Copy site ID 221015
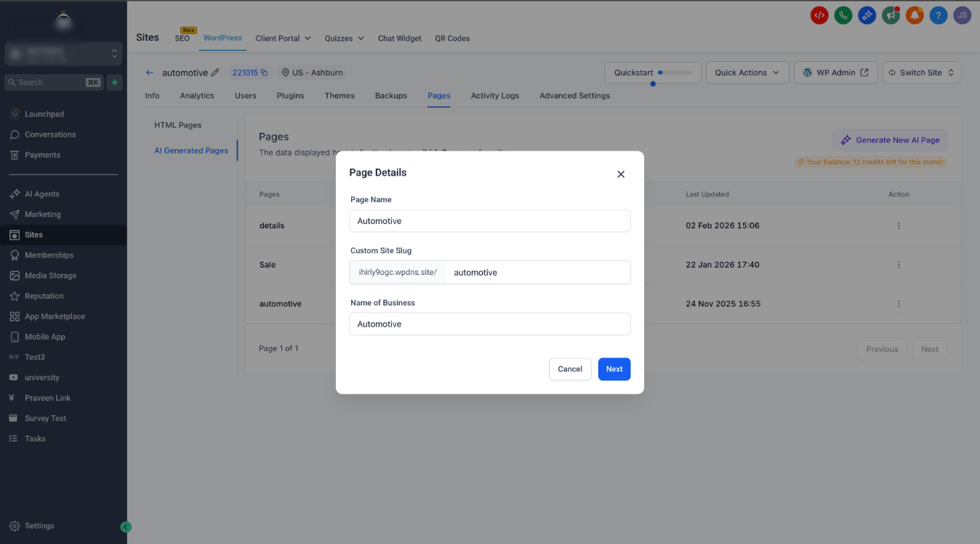980x544 pixels. point(264,73)
